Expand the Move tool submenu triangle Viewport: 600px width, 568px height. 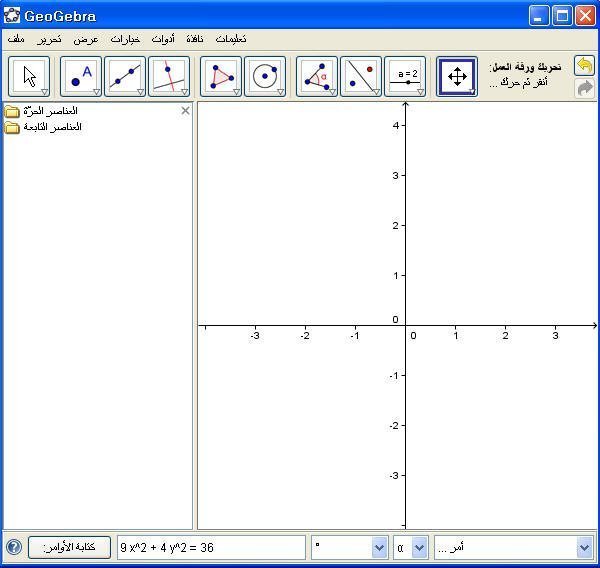point(44,92)
